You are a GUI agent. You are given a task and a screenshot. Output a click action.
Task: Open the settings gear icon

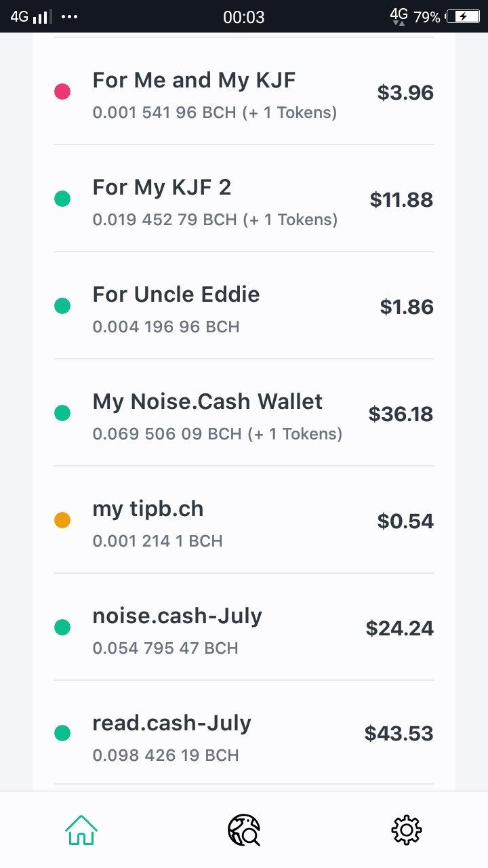pyautogui.click(x=407, y=829)
